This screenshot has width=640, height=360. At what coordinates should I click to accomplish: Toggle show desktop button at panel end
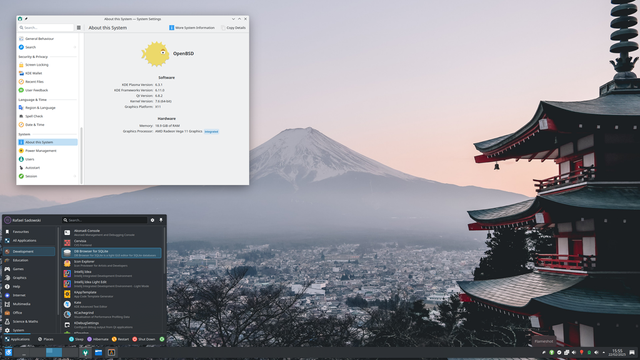pyautogui.click(x=632, y=352)
